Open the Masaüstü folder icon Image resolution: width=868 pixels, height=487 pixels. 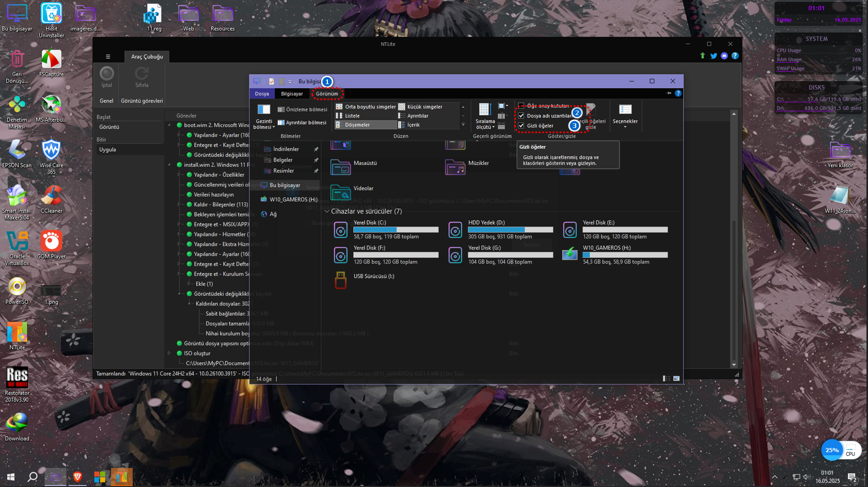[340, 167]
